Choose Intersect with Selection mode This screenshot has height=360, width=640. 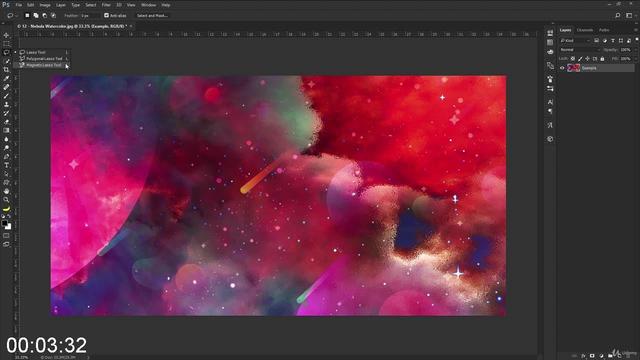pos(53,16)
